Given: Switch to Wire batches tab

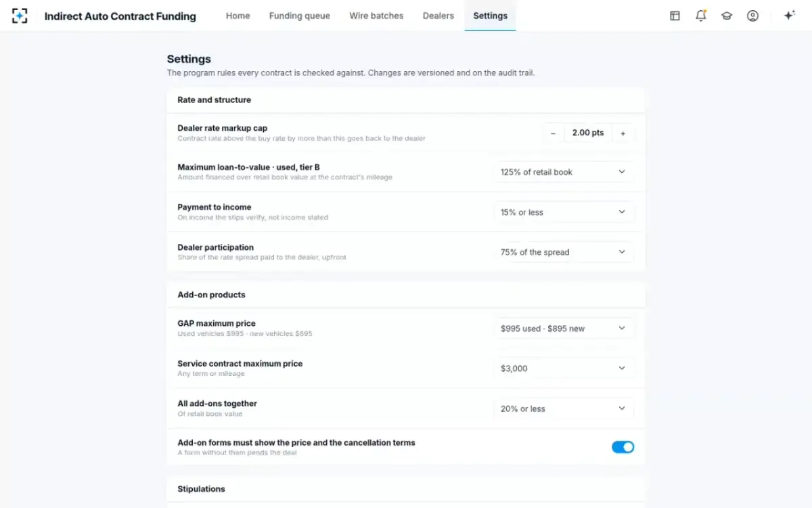Looking at the screenshot, I should point(376,16).
